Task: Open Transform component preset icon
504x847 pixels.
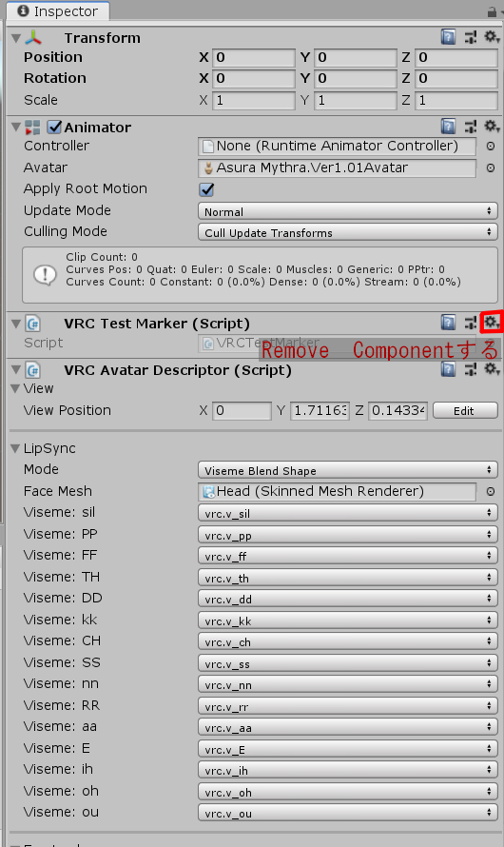Action: [471, 37]
